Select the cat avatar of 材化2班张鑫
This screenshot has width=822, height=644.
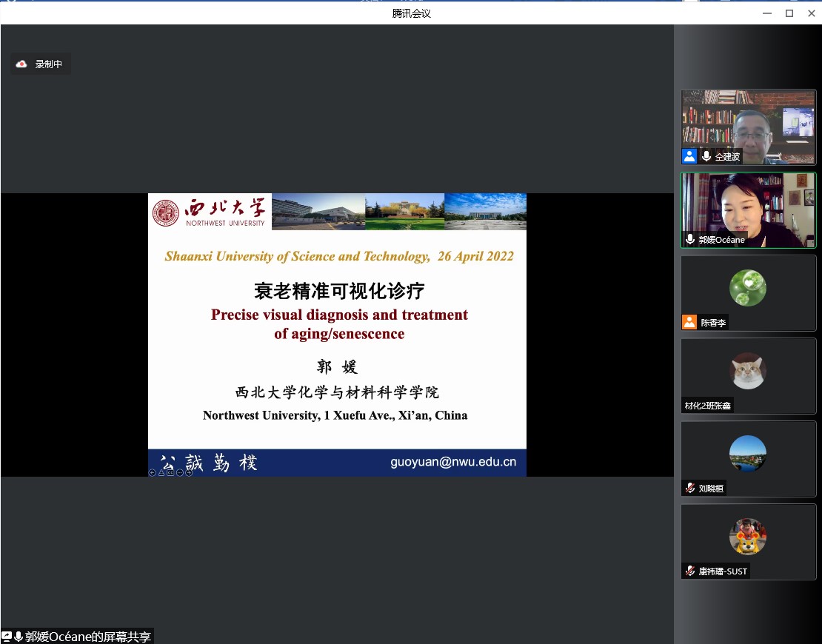[747, 371]
